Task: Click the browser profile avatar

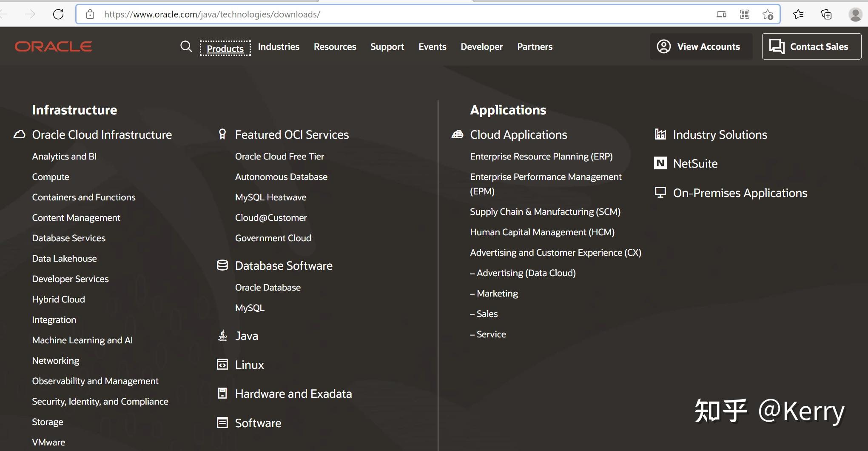Action: pyautogui.click(x=855, y=14)
